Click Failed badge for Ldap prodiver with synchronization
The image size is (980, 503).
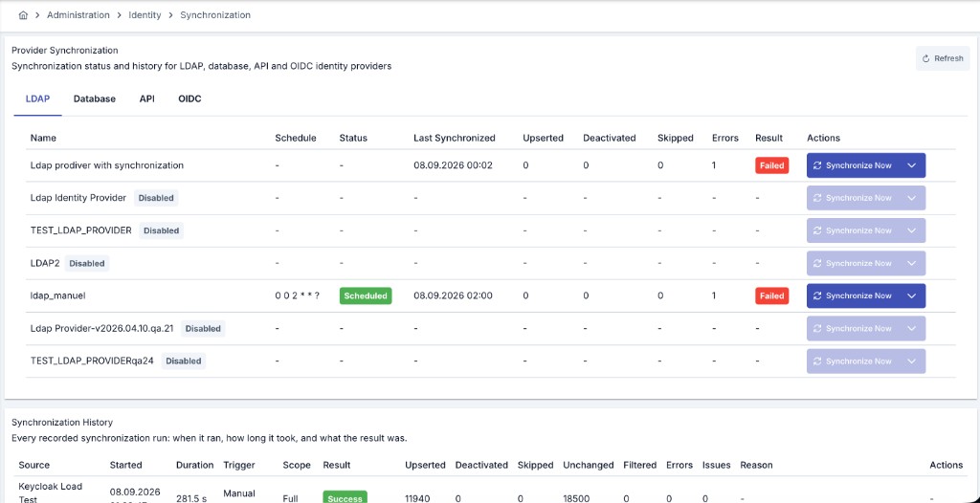(x=772, y=165)
